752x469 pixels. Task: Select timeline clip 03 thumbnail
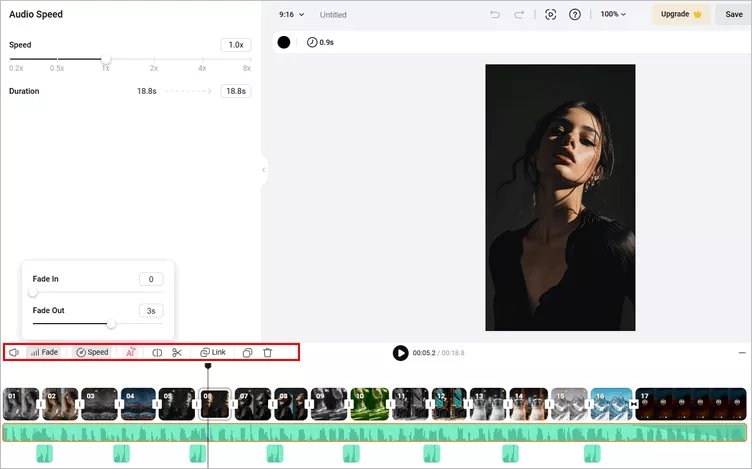click(99, 404)
